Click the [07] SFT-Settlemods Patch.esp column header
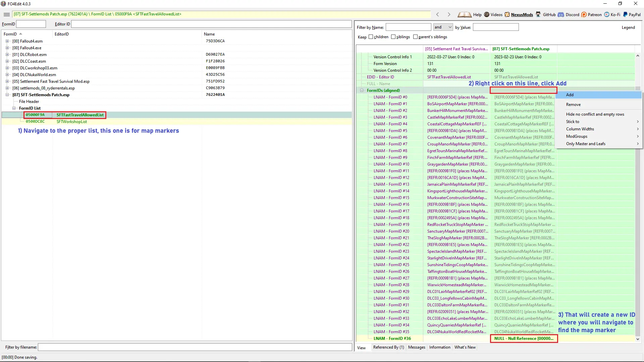Image resolution: width=644 pixels, height=362 pixels. [524, 49]
